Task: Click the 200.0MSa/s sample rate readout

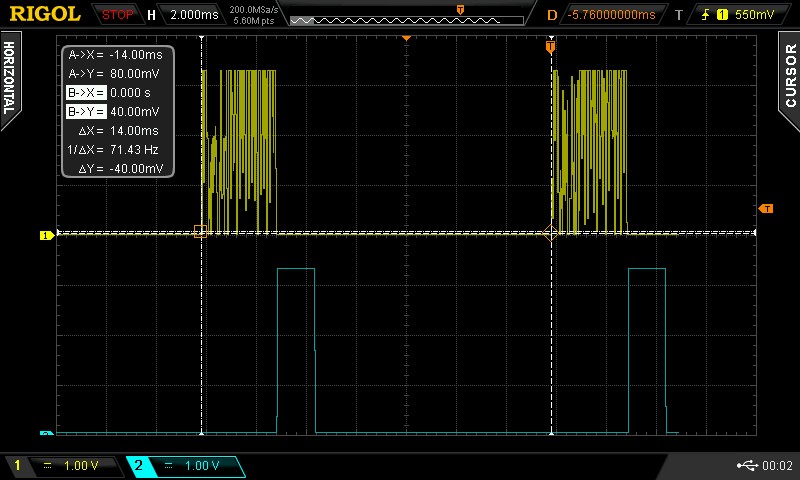Action: (254, 10)
